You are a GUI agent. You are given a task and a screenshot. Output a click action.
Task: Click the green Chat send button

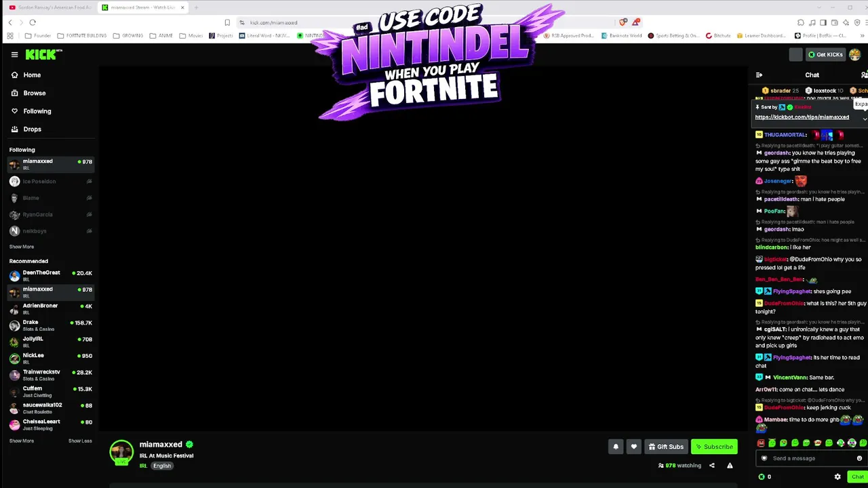[x=857, y=476]
